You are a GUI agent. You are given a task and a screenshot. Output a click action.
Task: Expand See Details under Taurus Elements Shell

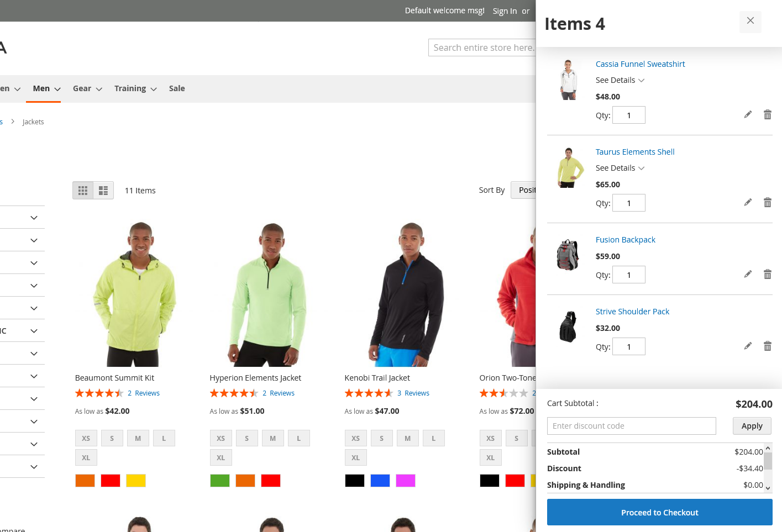pyautogui.click(x=620, y=168)
